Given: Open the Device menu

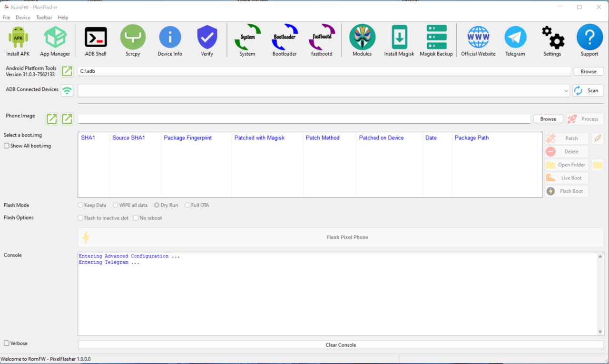Looking at the screenshot, I should (23, 18).
